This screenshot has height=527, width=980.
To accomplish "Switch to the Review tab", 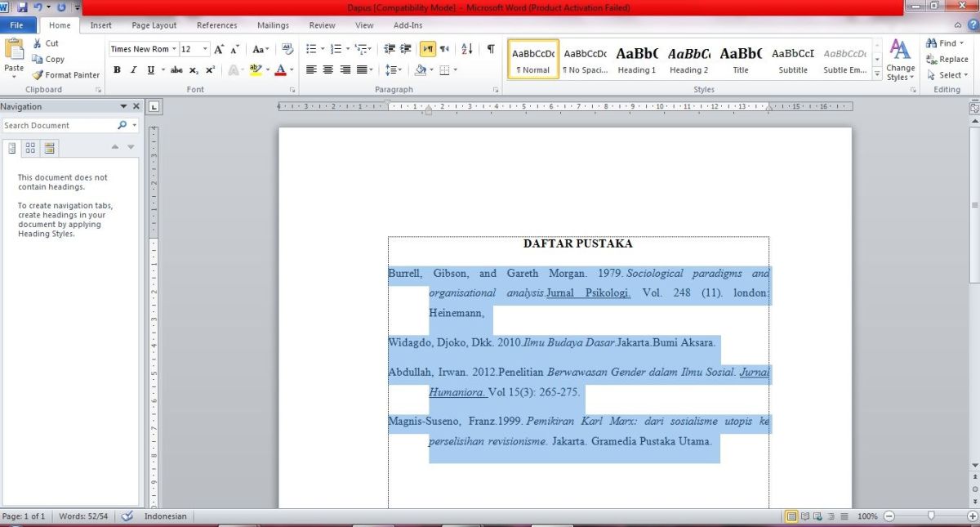I will (x=322, y=25).
